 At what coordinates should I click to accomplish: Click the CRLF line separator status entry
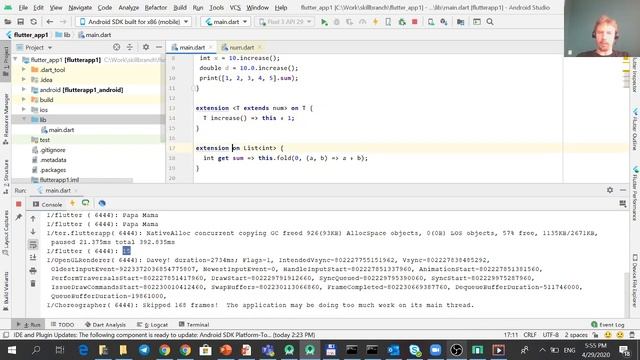530,335
